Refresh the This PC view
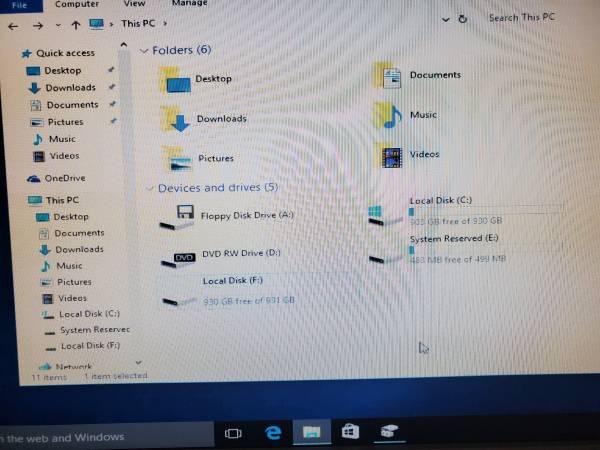Viewport: 600px width, 450px height. point(462,19)
